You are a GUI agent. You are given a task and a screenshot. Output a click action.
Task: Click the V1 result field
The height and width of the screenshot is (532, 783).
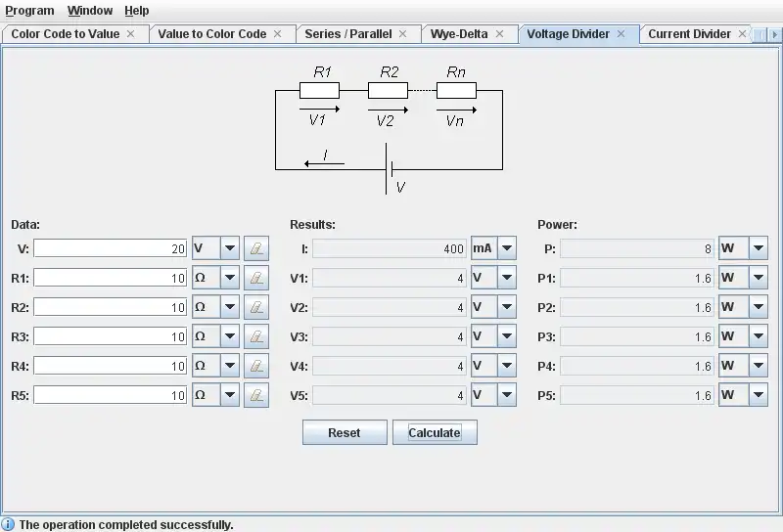coord(389,278)
